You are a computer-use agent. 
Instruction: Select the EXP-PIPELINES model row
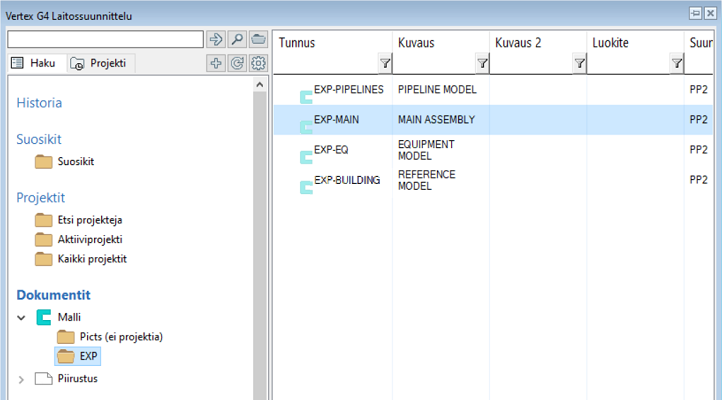[x=348, y=90]
